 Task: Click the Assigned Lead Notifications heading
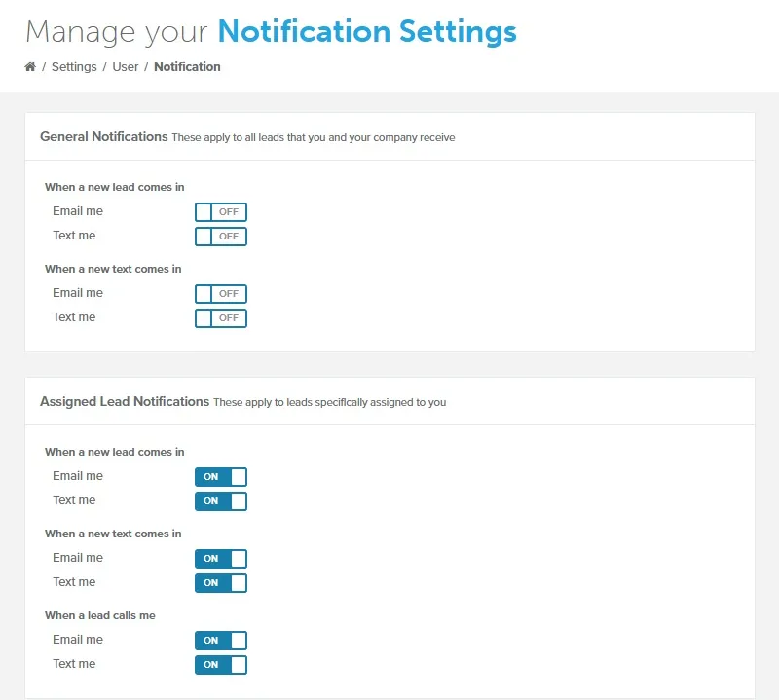pyautogui.click(x=125, y=401)
